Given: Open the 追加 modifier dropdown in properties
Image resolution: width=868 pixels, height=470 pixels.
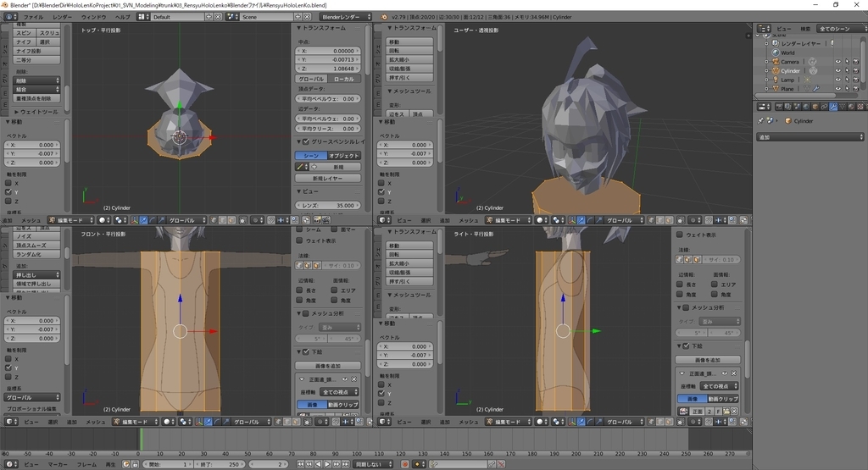Looking at the screenshot, I should point(810,136).
